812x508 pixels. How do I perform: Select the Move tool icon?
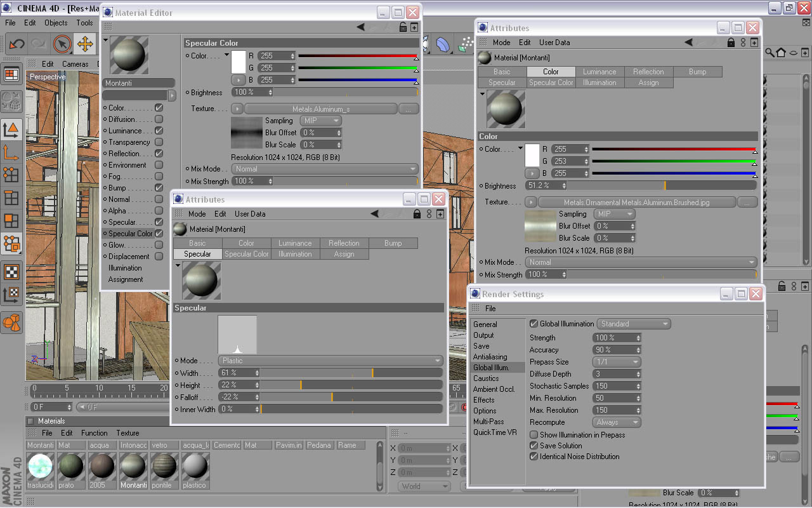click(84, 43)
